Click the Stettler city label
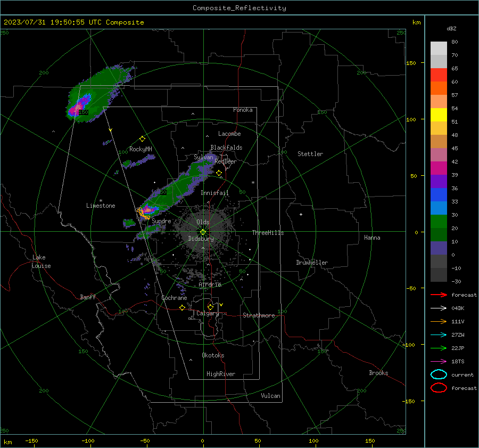The width and height of the screenshot is (479, 448). click(x=310, y=154)
